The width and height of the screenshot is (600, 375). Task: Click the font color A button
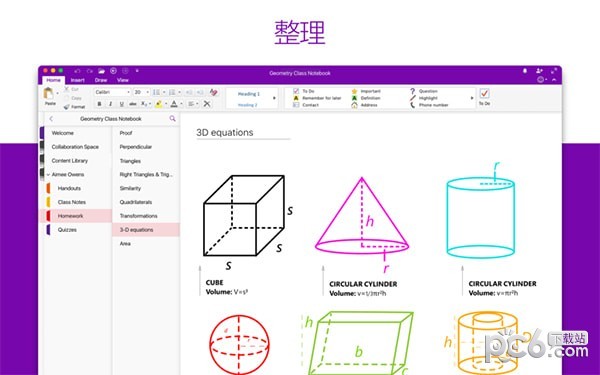[x=174, y=104]
